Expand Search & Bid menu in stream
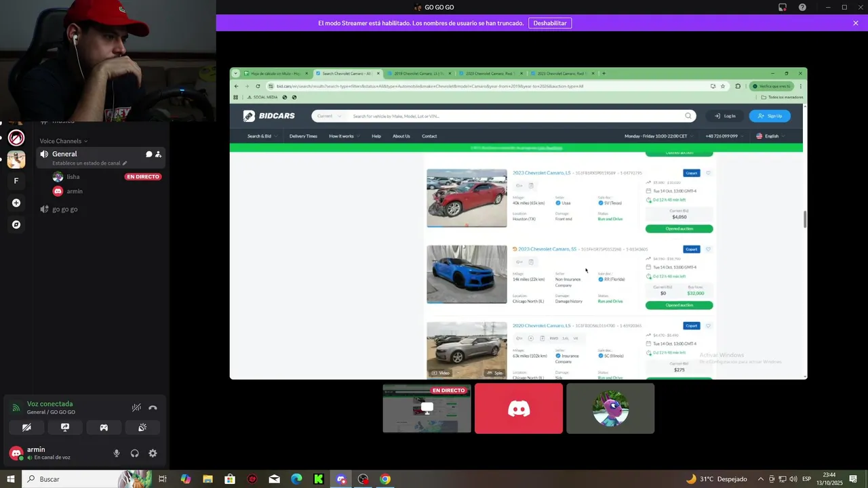The height and width of the screenshot is (488, 868). 262,136
